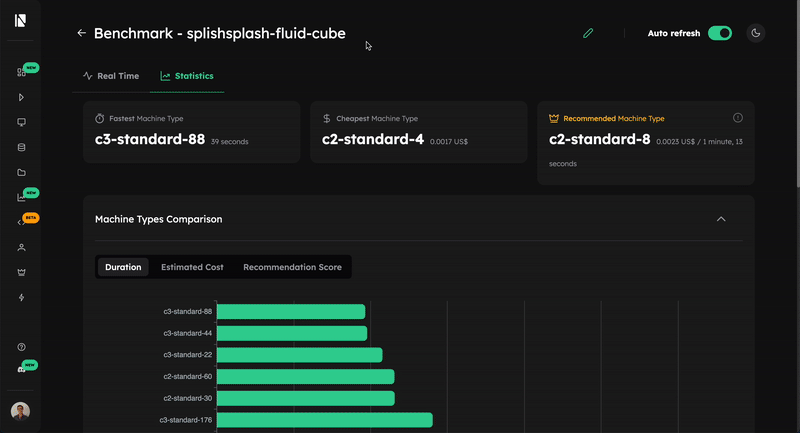800x433 pixels.
Task: Click the '0.0017 US$' cost value
Action: point(449,142)
